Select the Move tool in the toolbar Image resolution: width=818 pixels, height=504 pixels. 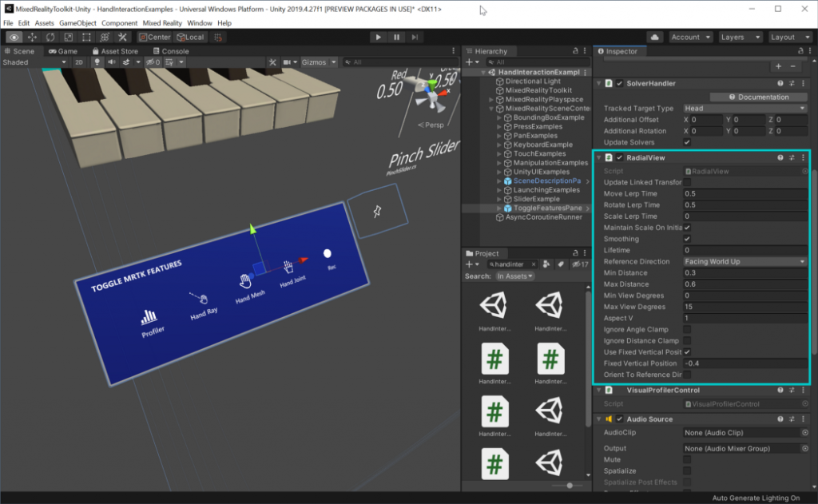(33, 37)
